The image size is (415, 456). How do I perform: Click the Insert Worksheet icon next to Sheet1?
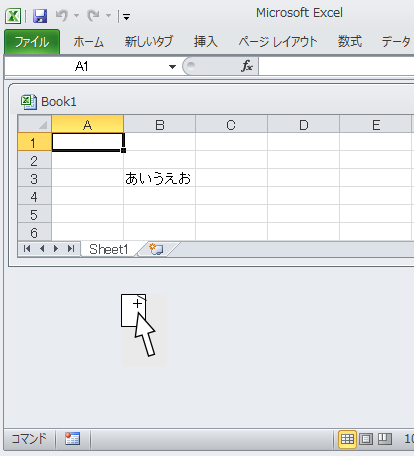coord(156,249)
